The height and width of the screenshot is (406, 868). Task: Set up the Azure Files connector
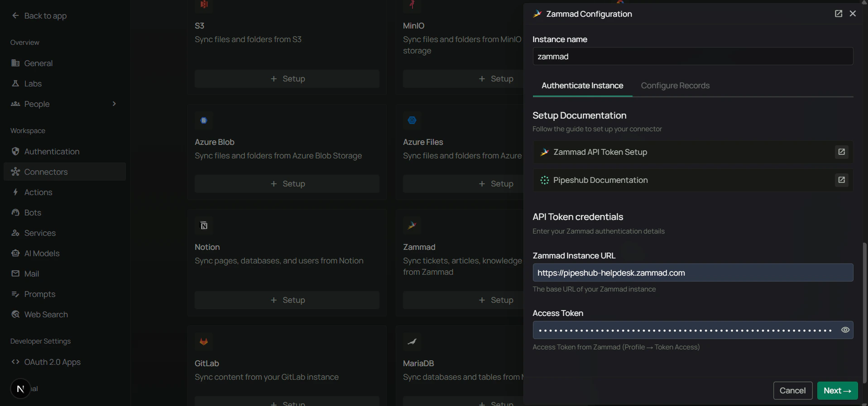pos(463,184)
